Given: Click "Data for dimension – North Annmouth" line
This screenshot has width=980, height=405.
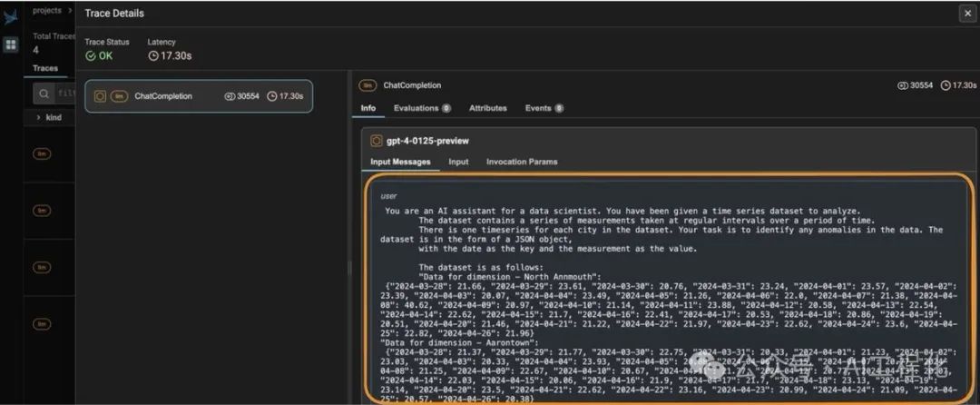Looking at the screenshot, I should tap(510, 276).
